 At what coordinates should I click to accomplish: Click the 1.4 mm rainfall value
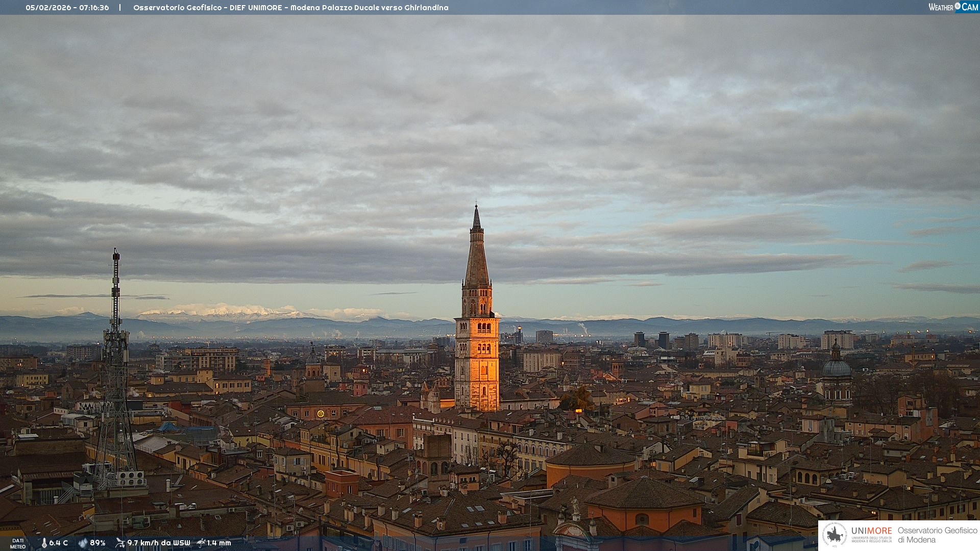[x=219, y=543]
